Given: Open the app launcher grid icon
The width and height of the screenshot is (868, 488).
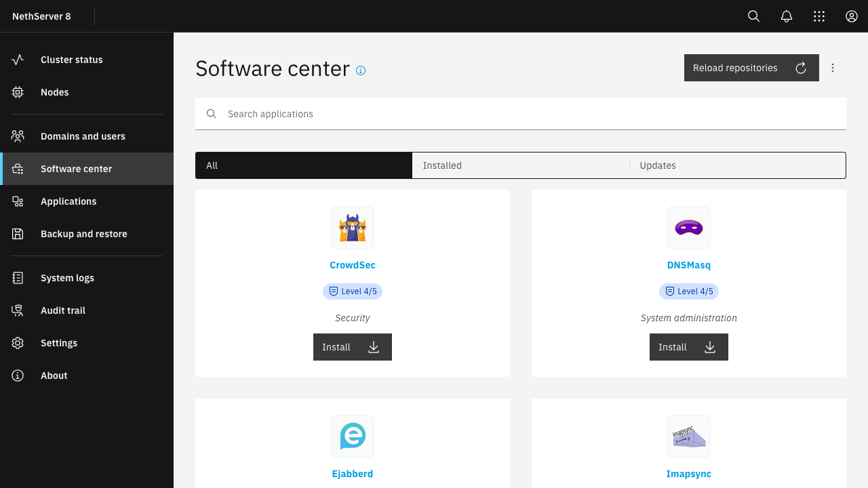Looking at the screenshot, I should click(x=819, y=16).
